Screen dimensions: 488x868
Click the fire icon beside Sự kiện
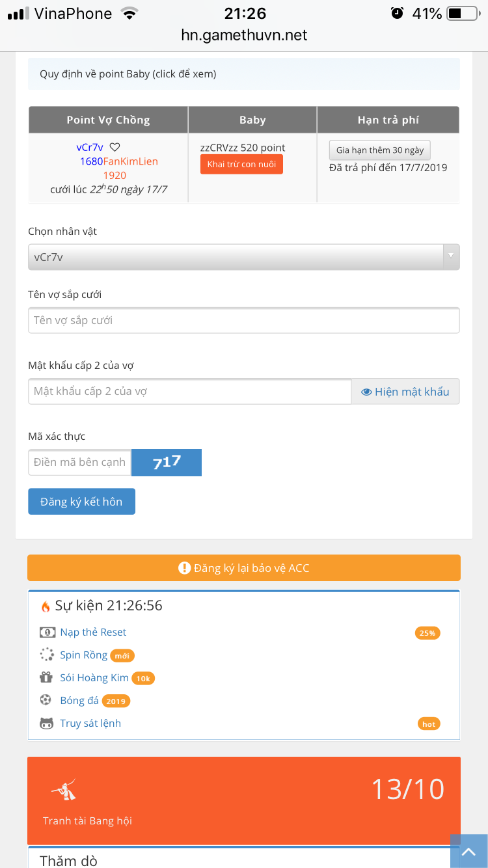[x=46, y=606]
